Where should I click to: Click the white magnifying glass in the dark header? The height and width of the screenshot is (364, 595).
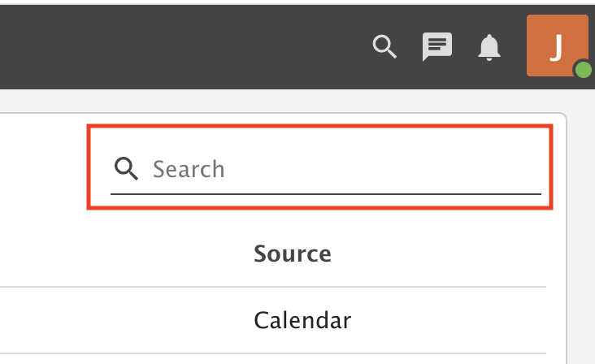click(384, 46)
